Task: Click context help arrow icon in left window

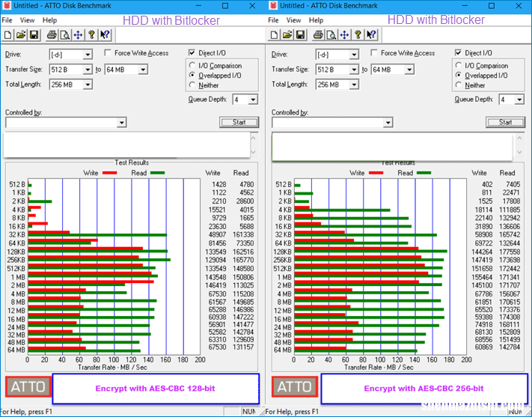Action: click(x=105, y=34)
